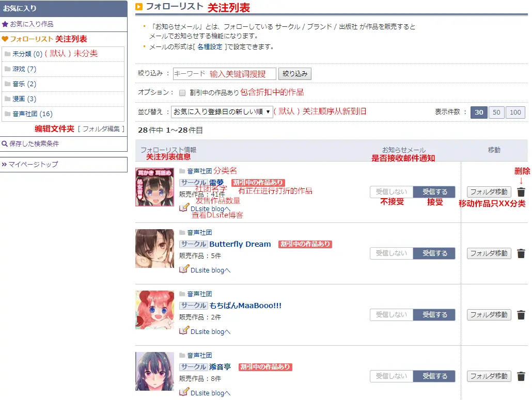Screen dimensions: 532x400
Task: Click the blog notebook icon under Butterfly Dream
Action: click(x=184, y=269)
